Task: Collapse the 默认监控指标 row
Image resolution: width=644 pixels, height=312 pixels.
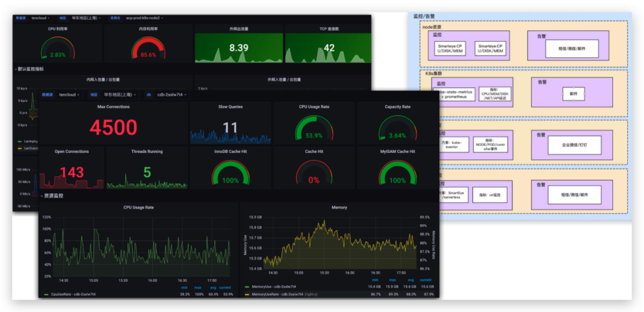Action: click(29, 69)
